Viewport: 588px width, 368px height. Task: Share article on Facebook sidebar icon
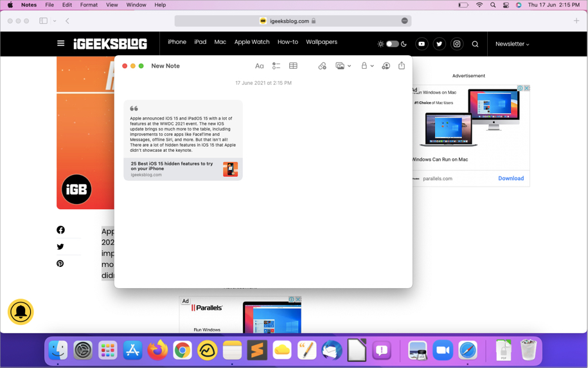60,230
